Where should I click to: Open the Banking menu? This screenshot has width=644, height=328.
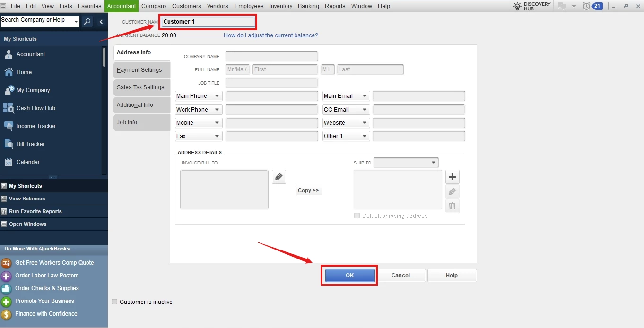pos(308,6)
